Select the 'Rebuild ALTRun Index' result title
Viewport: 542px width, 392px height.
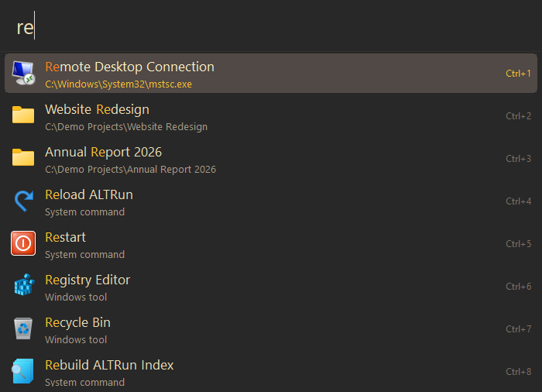click(109, 365)
